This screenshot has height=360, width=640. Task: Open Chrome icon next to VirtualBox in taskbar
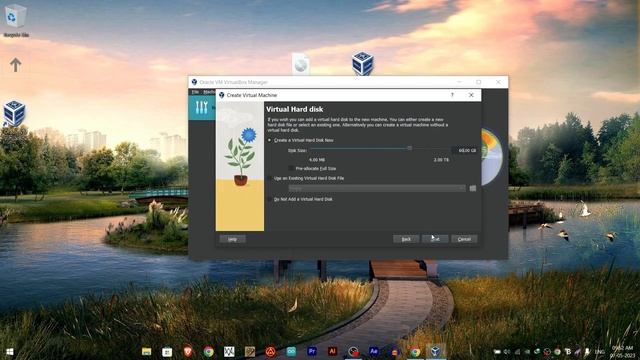pos(415,351)
